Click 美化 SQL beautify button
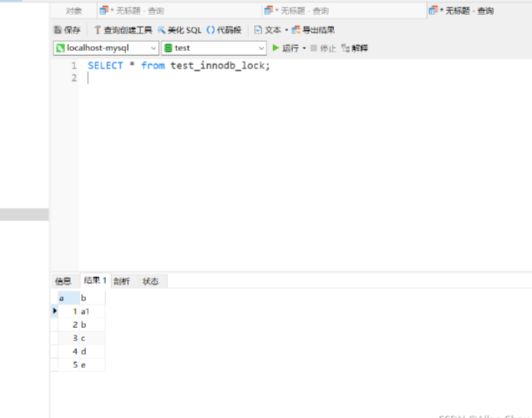Viewport: 532px width, 418px height. point(179,30)
